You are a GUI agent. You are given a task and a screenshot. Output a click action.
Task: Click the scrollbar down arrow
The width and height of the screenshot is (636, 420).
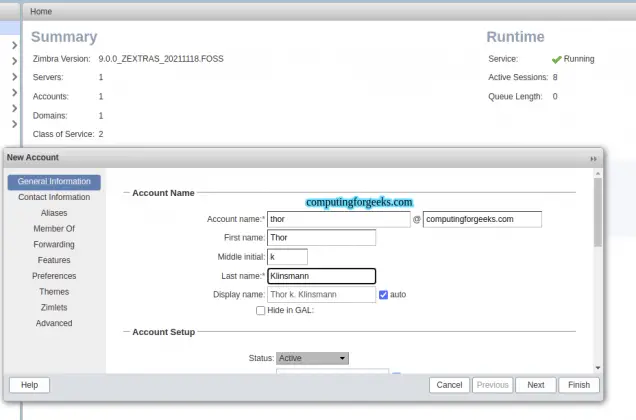(597, 368)
